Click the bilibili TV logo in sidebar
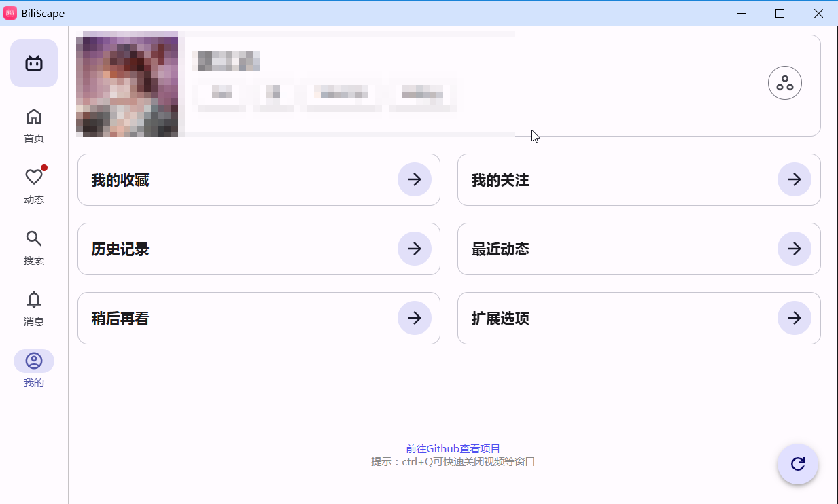Screen dimensions: 838x504 click(x=34, y=63)
